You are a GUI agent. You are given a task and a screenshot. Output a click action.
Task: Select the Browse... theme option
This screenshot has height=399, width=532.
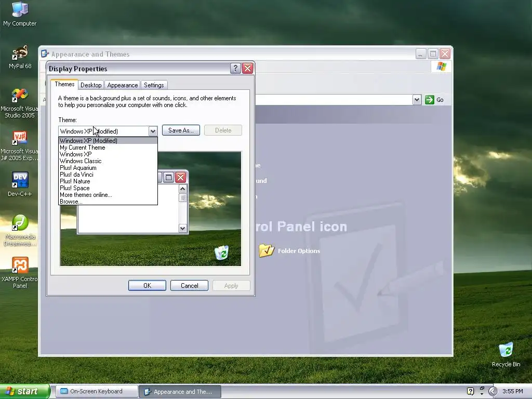click(108, 202)
